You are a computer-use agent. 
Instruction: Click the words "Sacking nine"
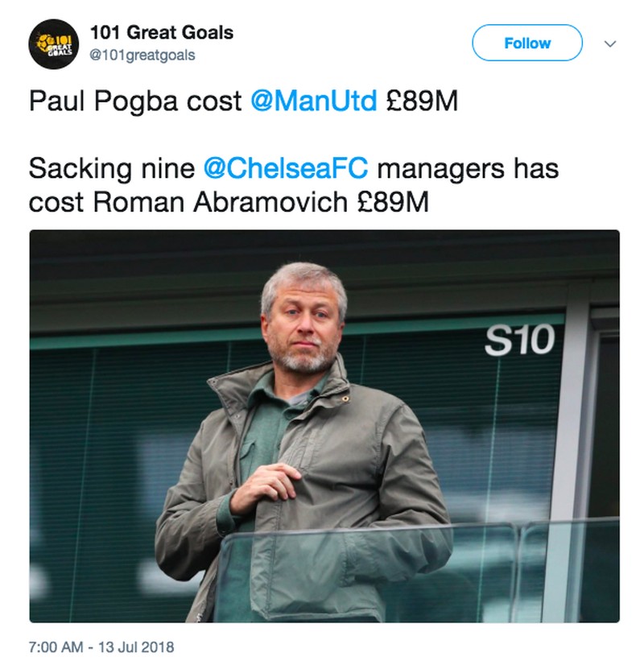coord(112,170)
